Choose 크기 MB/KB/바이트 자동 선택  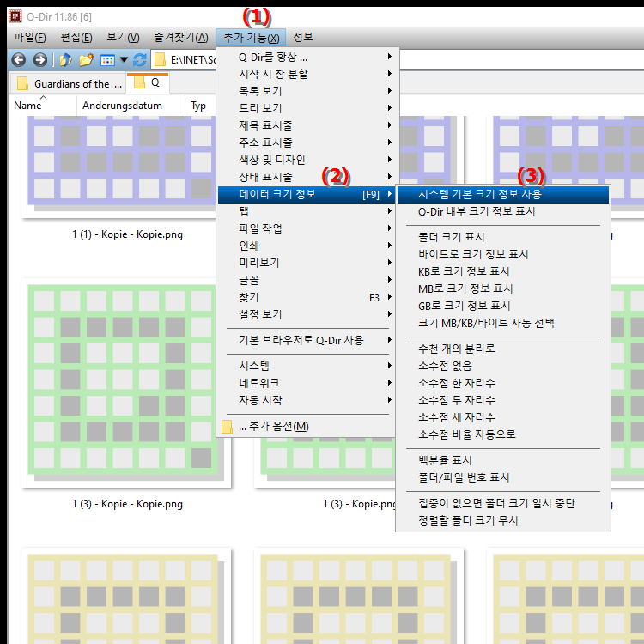coord(502,323)
